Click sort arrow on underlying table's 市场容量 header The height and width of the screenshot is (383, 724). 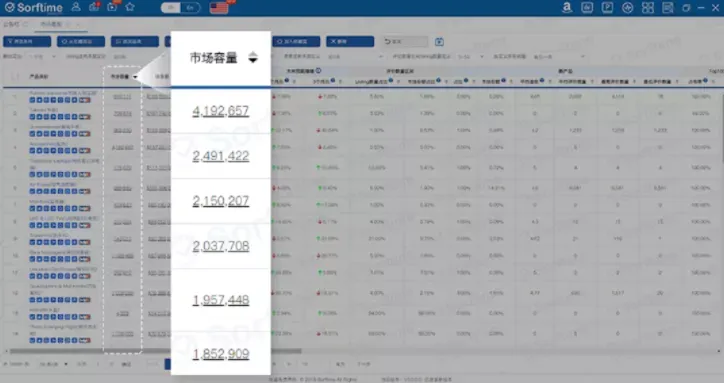click(x=135, y=77)
